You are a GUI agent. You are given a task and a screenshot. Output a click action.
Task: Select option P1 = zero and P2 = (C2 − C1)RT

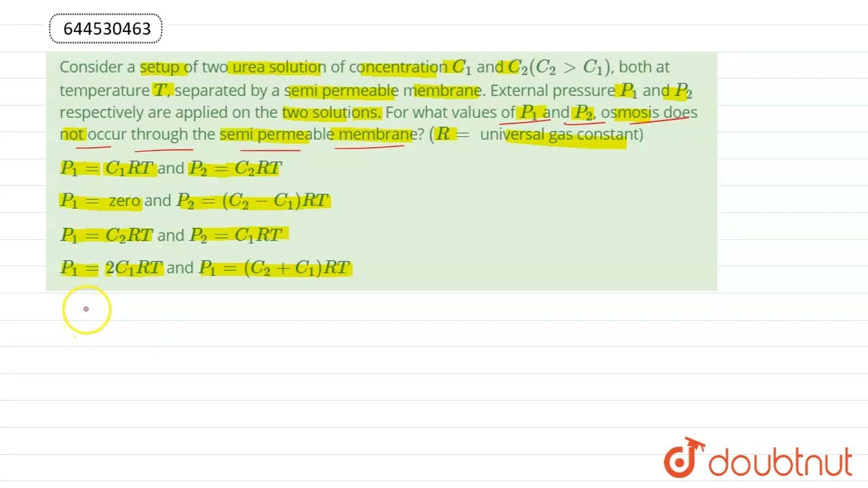pyautogui.click(x=195, y=201)
